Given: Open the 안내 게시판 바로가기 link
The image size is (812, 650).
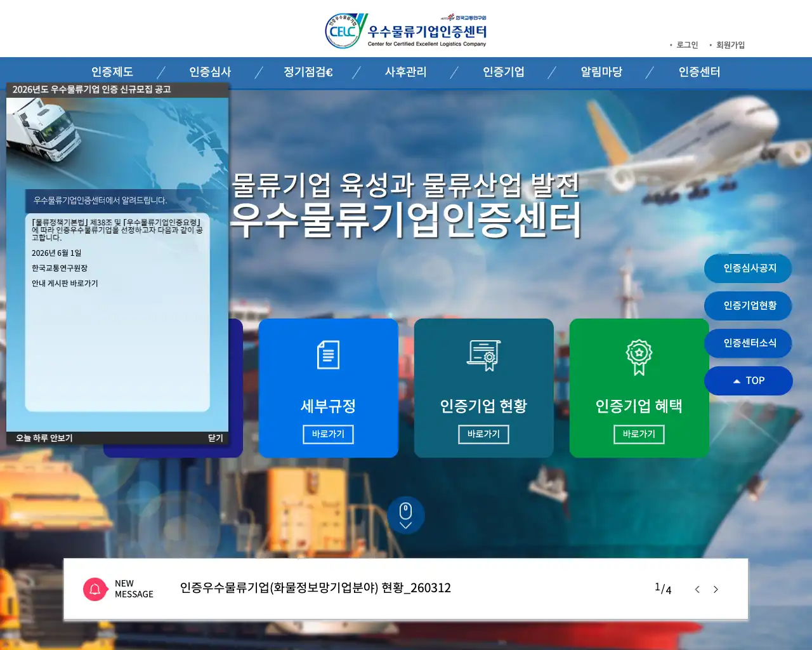Looking at the screenshot, I should click(65, 284).
